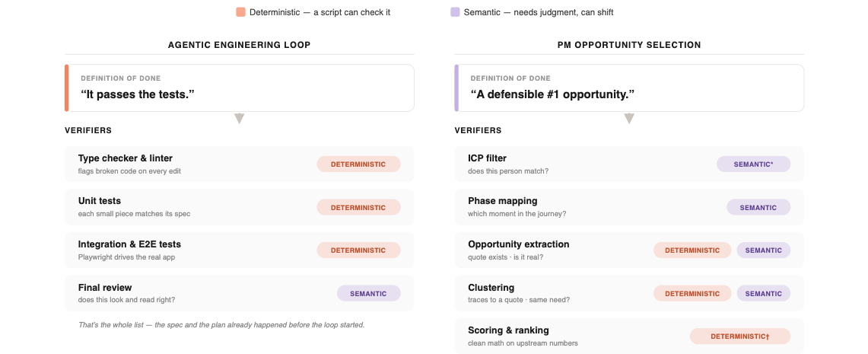Click the Semantic badge on Phase mapping
The width and height of the screenshot is (868, 354).
click(x=758, y=207)
